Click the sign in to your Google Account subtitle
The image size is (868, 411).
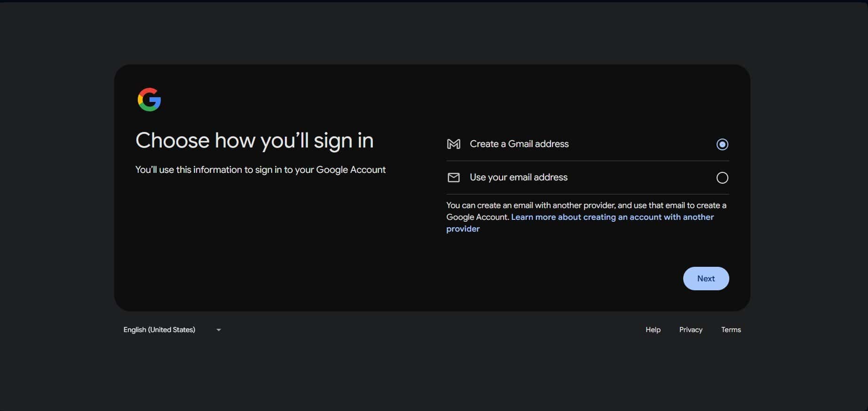click(x=260, y=170)
